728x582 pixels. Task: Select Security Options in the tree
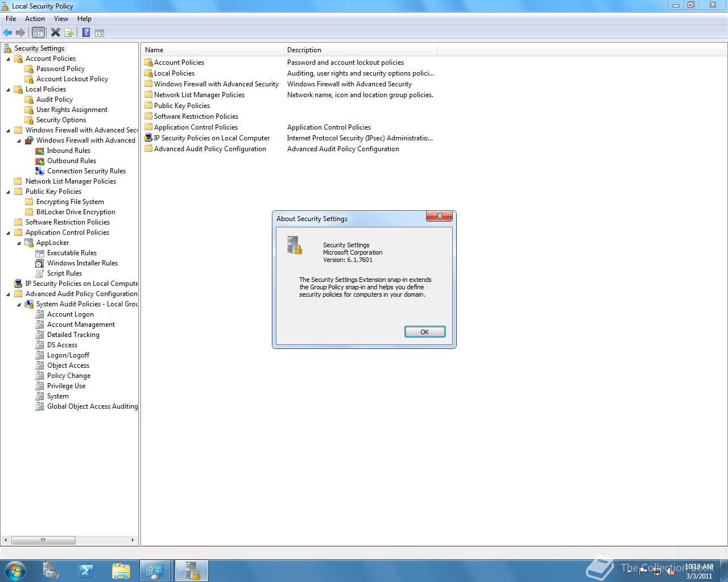coord(61,120)
